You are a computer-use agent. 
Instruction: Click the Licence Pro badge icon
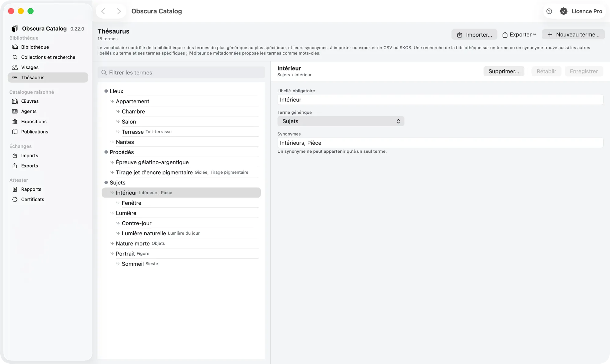click(x=563, y=11)
